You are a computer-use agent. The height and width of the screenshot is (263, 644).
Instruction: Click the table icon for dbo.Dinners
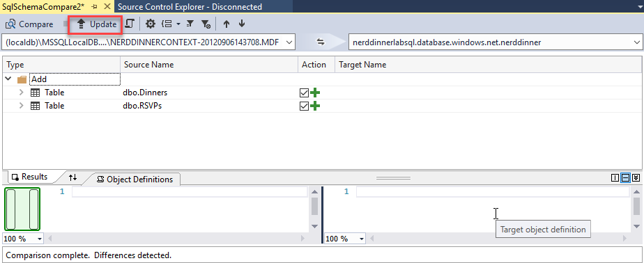[x=36, y=93]
